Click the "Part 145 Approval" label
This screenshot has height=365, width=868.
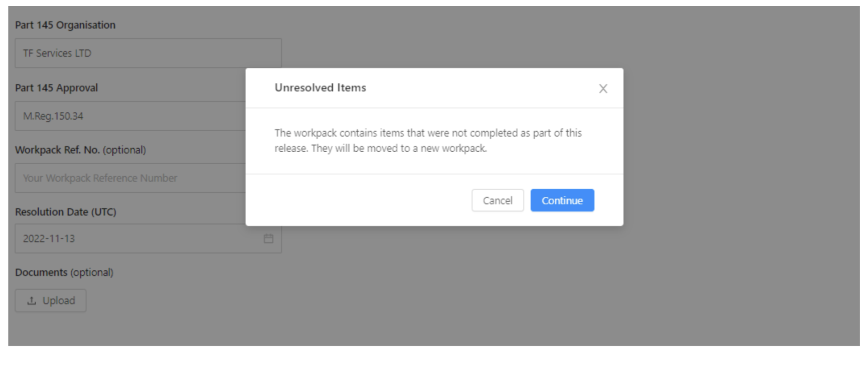[56, 88]
